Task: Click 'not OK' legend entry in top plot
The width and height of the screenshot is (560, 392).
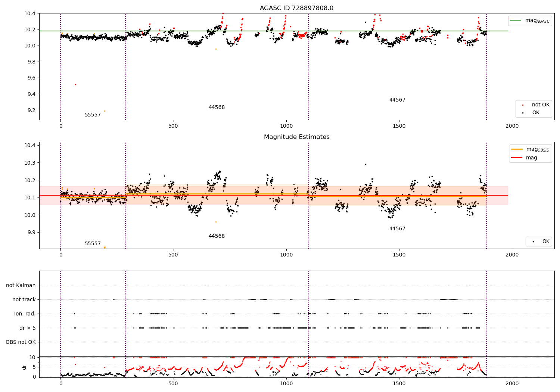Action: click(536, 105)
